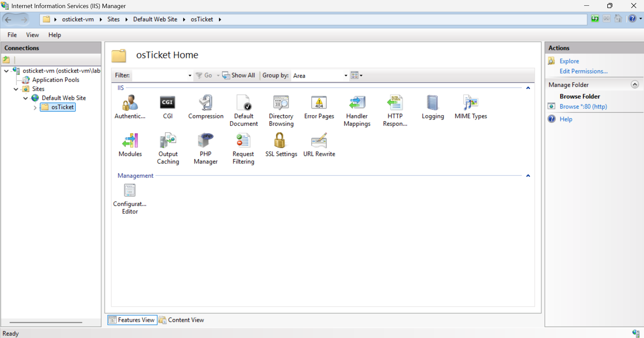Viewport: 644px width, 338px height.
Task: Click the Show All button
Action: 239,75
